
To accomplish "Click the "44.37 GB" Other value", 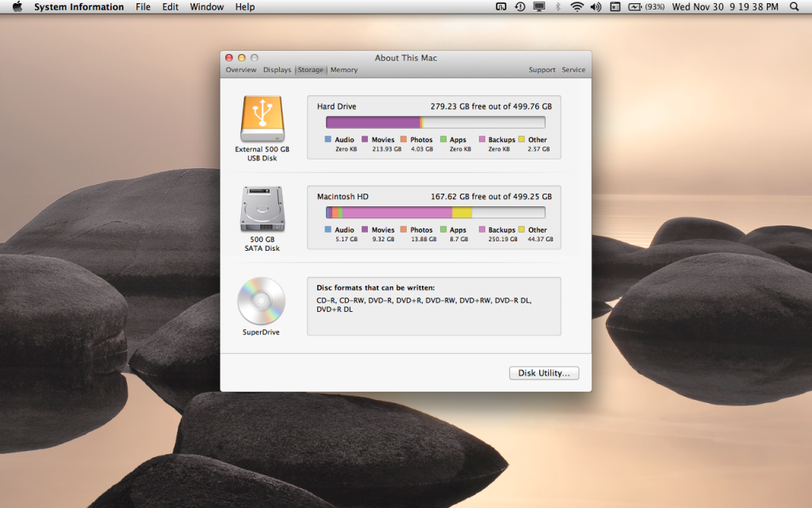I will coord(540,239).
